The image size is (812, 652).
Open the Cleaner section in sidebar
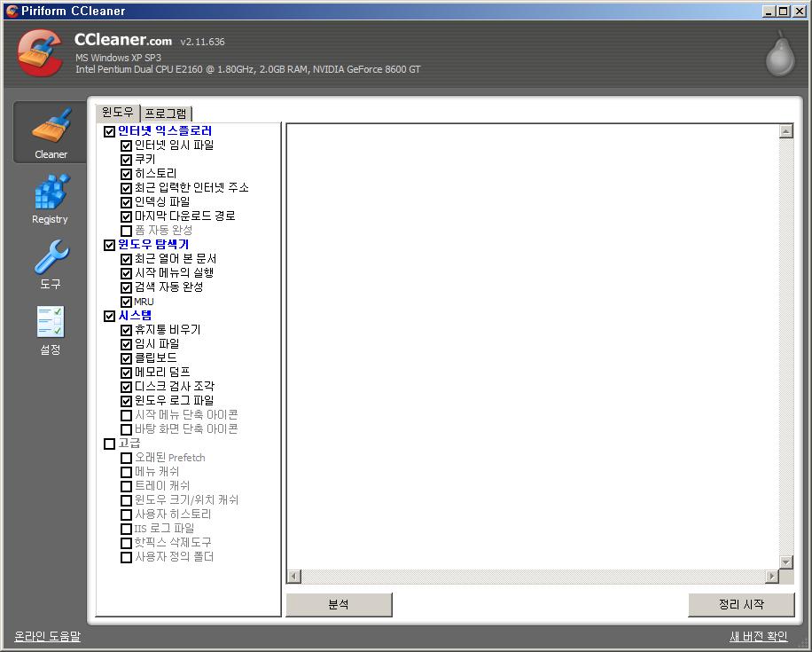[51, 132]
